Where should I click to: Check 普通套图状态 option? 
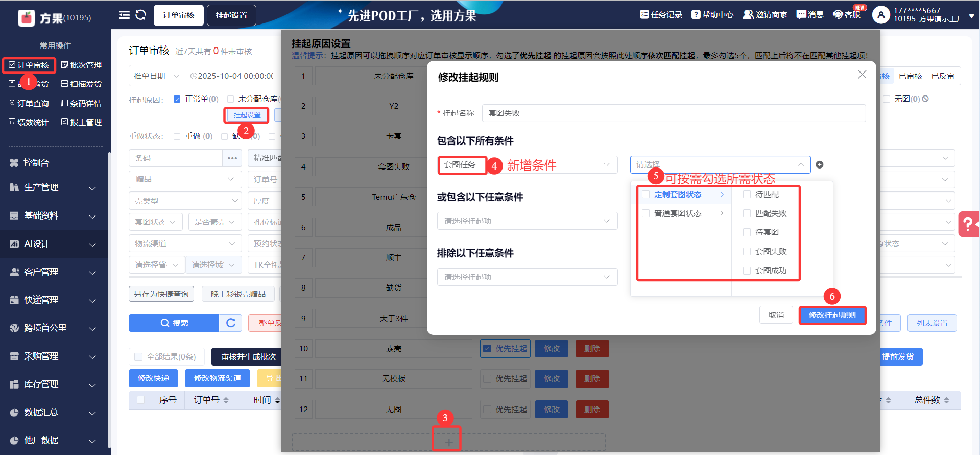(x=646, y=213)
